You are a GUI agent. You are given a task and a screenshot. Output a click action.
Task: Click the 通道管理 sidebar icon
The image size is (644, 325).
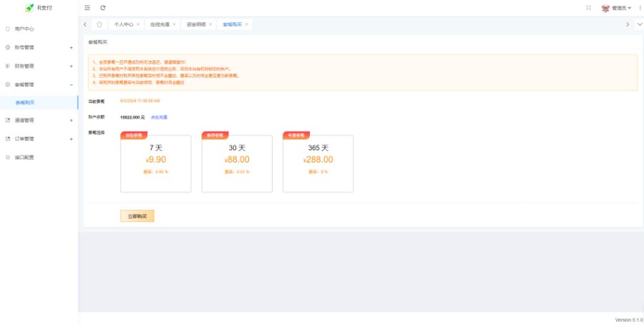pos(7,120)
